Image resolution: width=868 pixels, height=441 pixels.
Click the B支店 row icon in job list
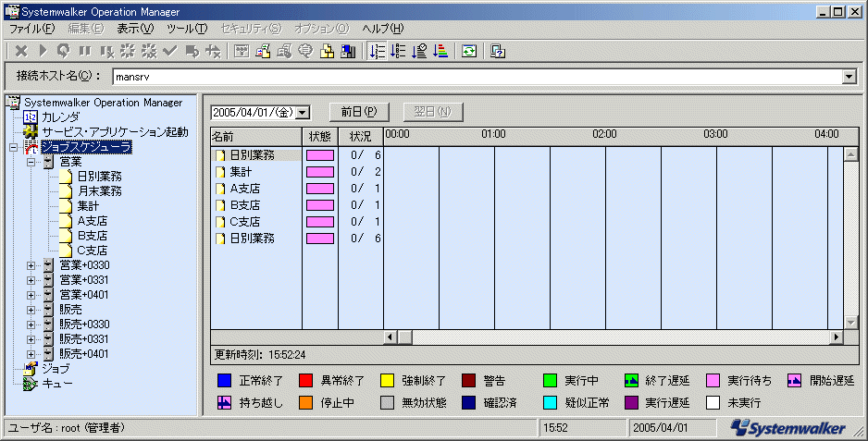[x=220, y=205]
